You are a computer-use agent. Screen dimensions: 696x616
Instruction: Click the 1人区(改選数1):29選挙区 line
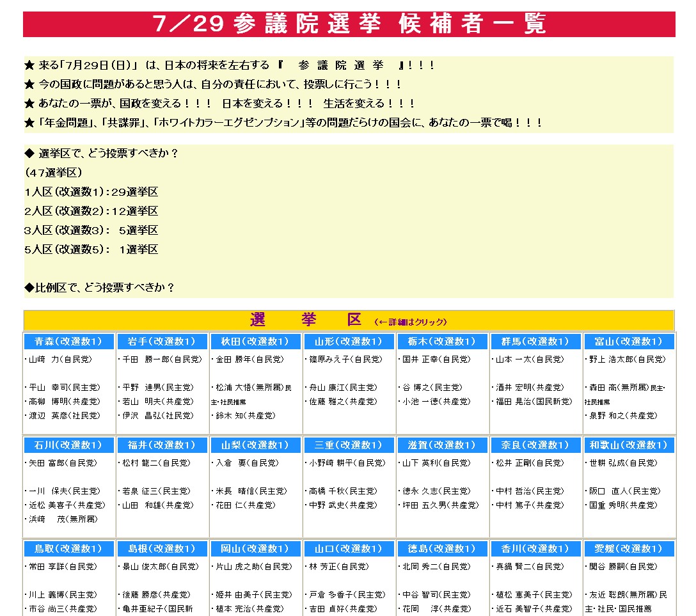91,192
